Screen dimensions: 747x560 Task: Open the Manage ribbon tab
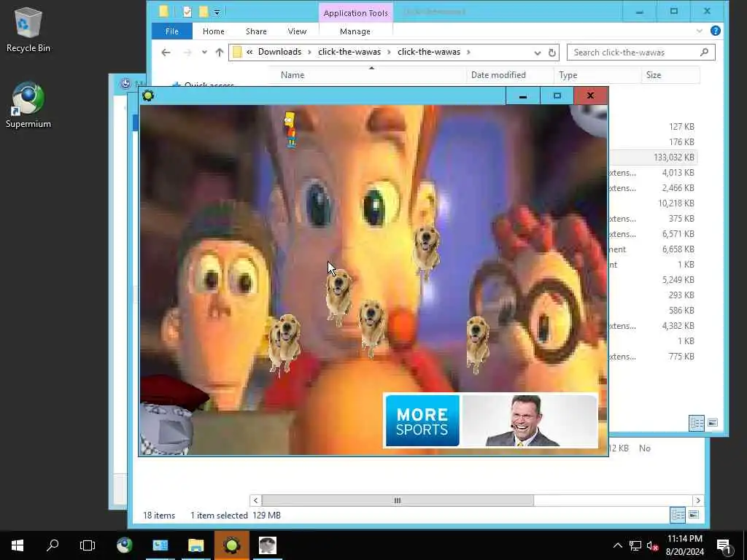[x=355, y=31]
